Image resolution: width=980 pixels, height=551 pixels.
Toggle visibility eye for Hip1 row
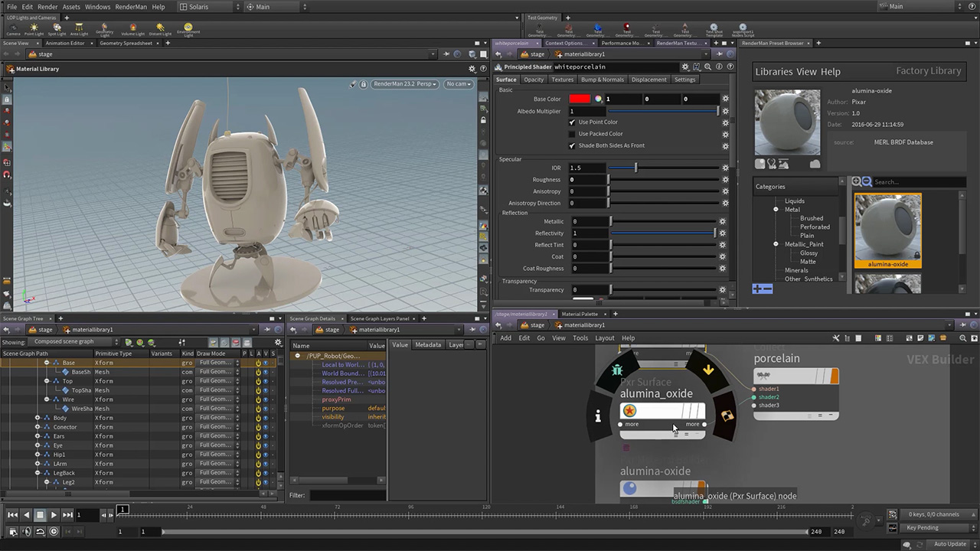tap(266, 455)
